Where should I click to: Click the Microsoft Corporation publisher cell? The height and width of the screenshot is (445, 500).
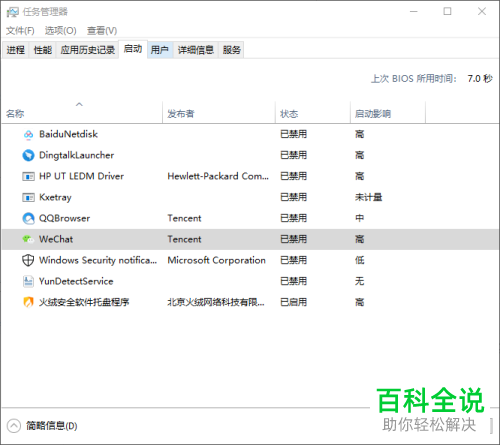(216, 260)
